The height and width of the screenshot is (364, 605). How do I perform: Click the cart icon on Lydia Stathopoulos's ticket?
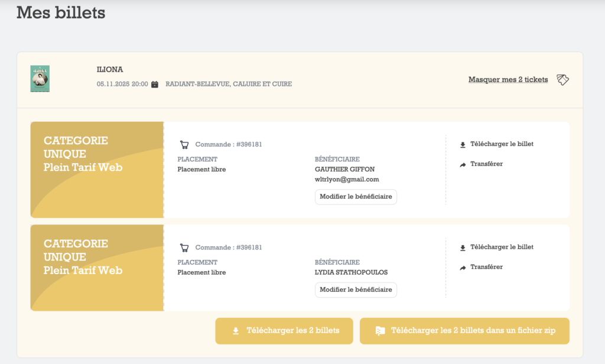184,248
